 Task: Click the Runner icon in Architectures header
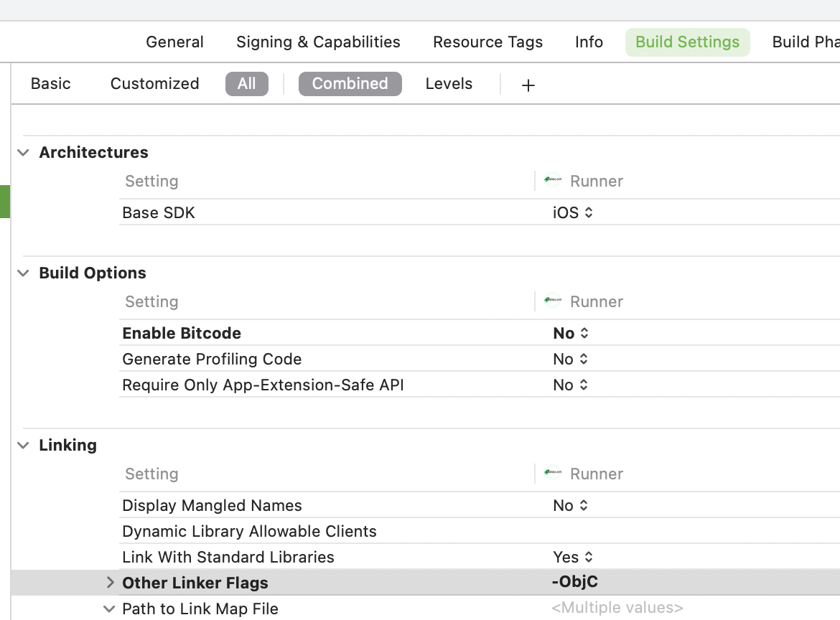(x=553, y=181)
